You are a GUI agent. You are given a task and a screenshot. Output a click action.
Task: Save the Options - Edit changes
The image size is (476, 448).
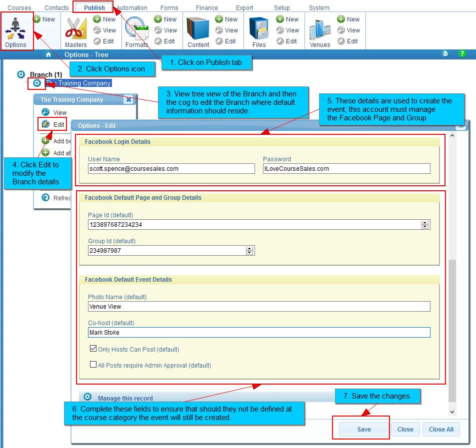coord(363,429)
